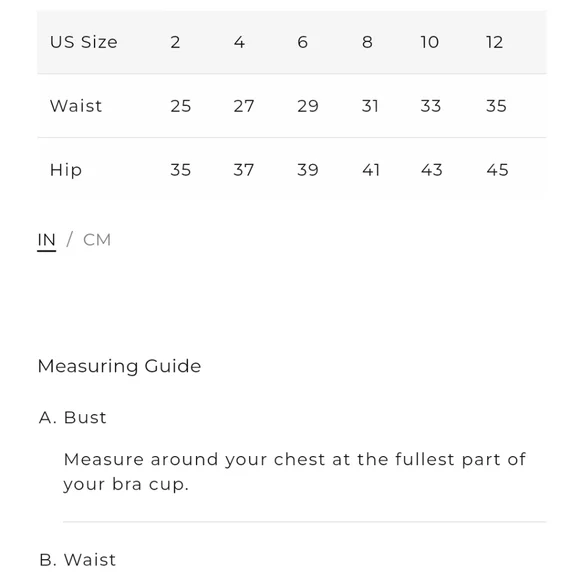Select US size 10 column header
Viewport: 580px width, 579px height.
pos(430,42)
